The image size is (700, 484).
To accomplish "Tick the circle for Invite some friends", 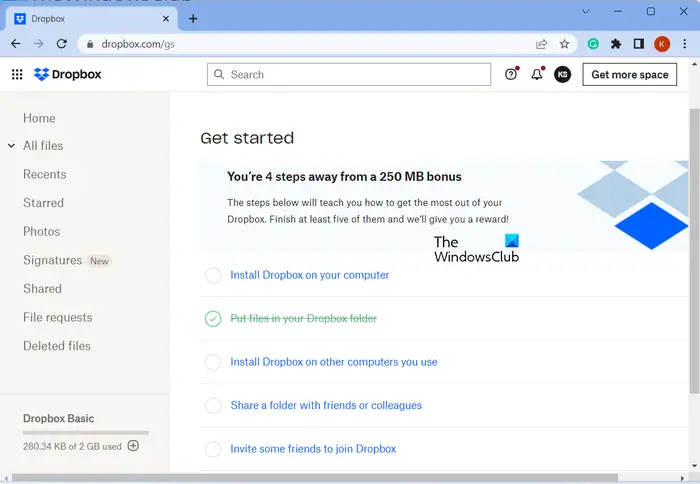I will [213, 449].
